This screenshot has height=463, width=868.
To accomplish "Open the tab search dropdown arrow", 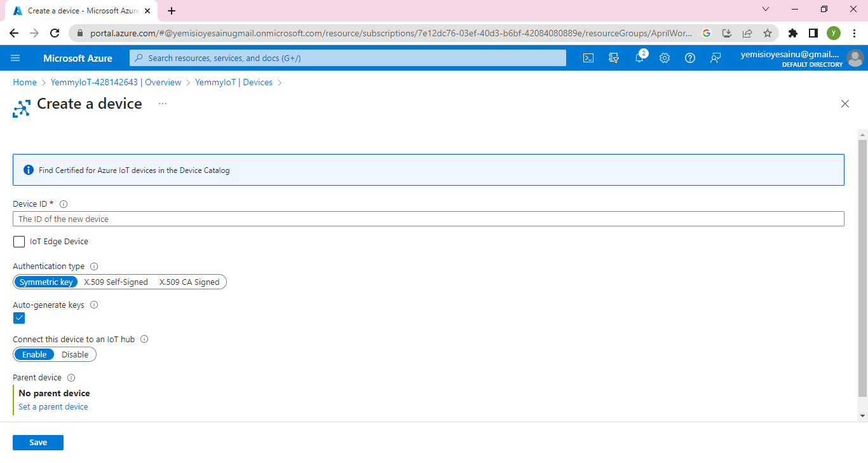I will (766, 10).
